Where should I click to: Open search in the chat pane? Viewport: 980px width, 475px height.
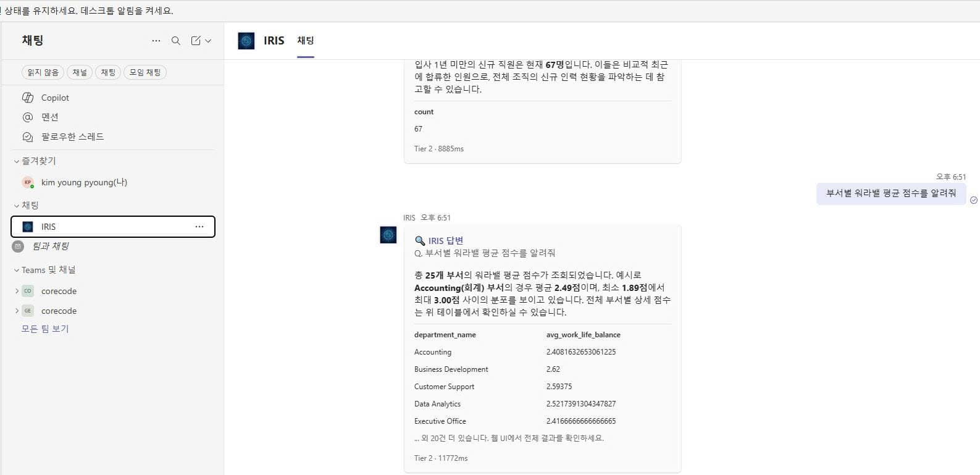click(176, 41)
